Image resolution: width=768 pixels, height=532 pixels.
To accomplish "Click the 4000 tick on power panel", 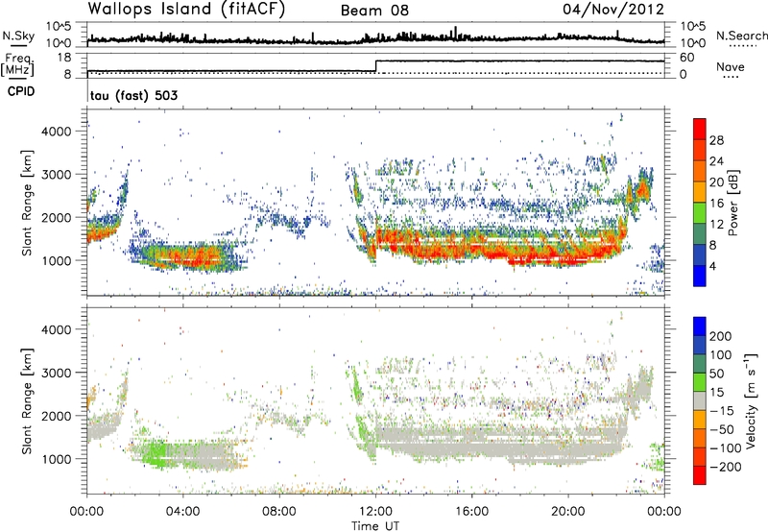I will click(56, 132).
